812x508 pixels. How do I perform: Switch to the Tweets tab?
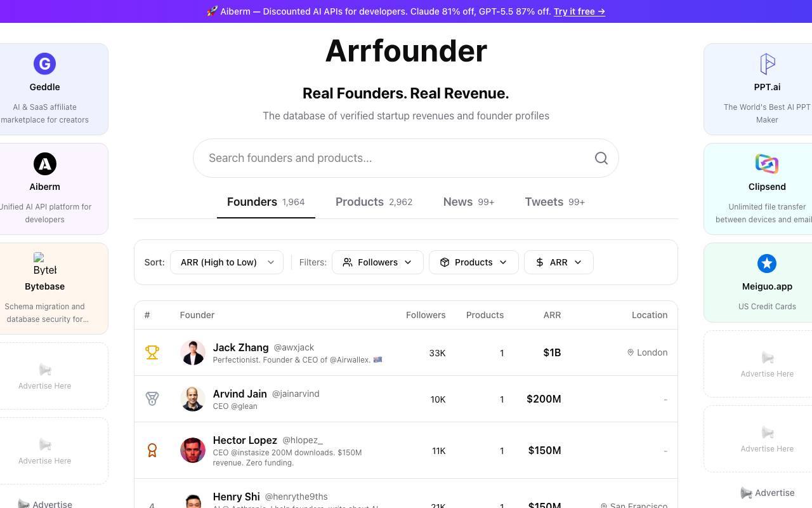coord(555,202)
